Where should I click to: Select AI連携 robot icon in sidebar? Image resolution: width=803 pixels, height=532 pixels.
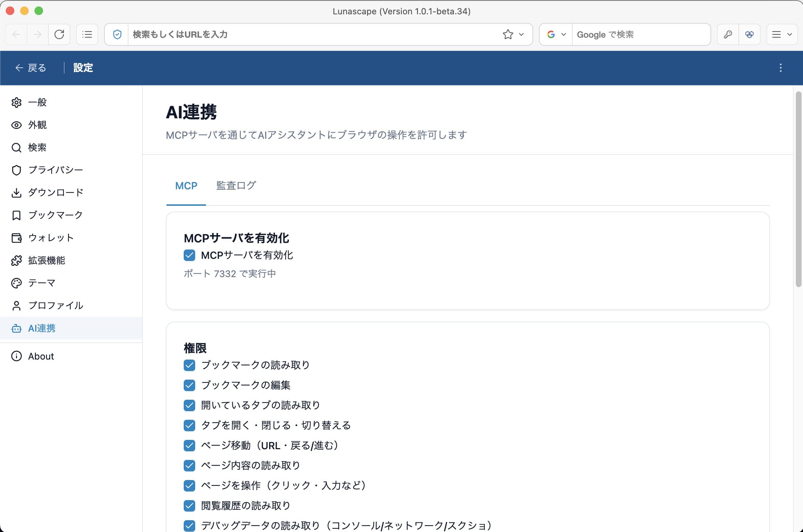(17, 328)
